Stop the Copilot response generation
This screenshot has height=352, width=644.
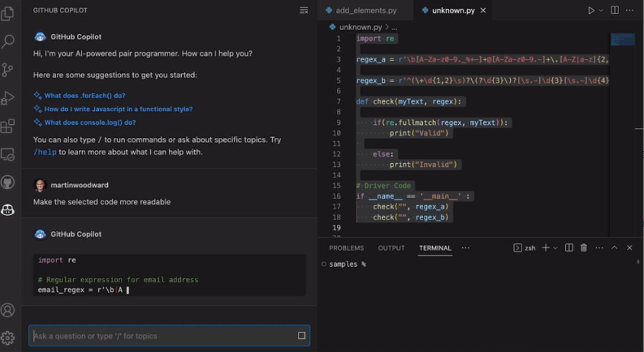(x=301, y=336)
